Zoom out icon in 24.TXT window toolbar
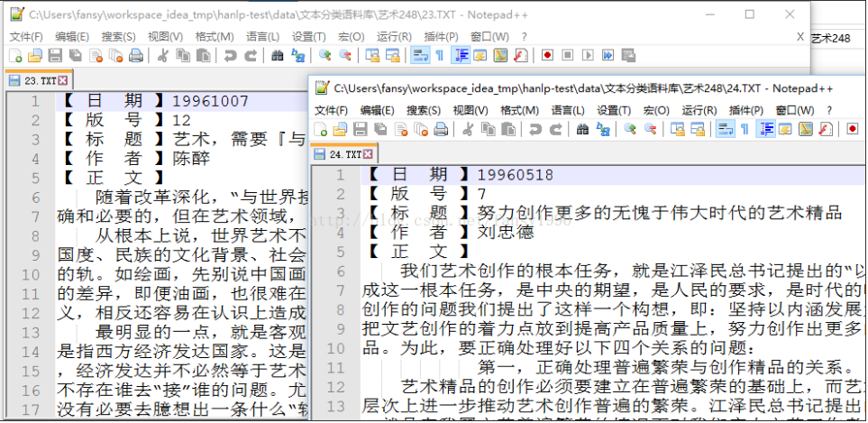Viewport: 868px width, 423px height. (650, 130)
